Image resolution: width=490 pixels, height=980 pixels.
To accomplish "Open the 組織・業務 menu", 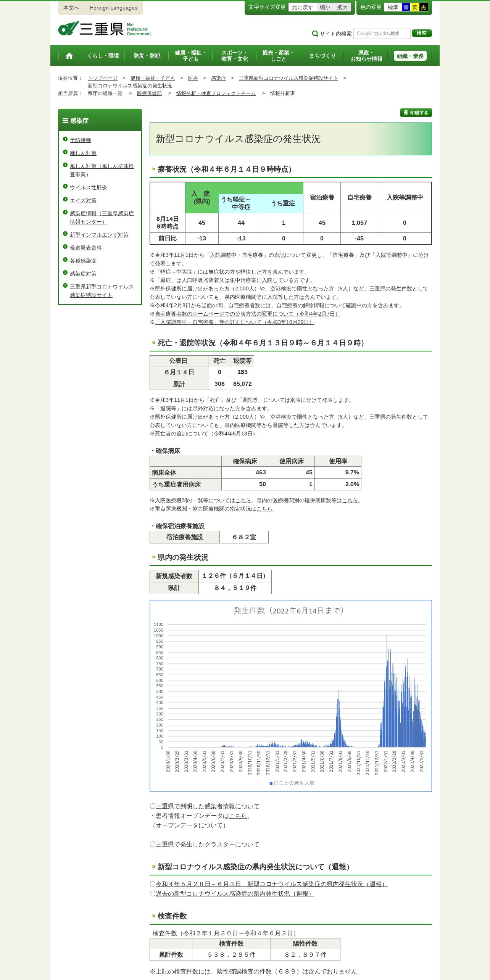I will click(410, 56).
